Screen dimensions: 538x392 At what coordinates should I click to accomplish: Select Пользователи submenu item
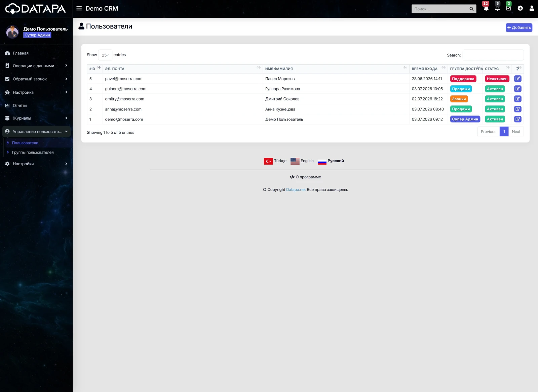coord(25,143)
